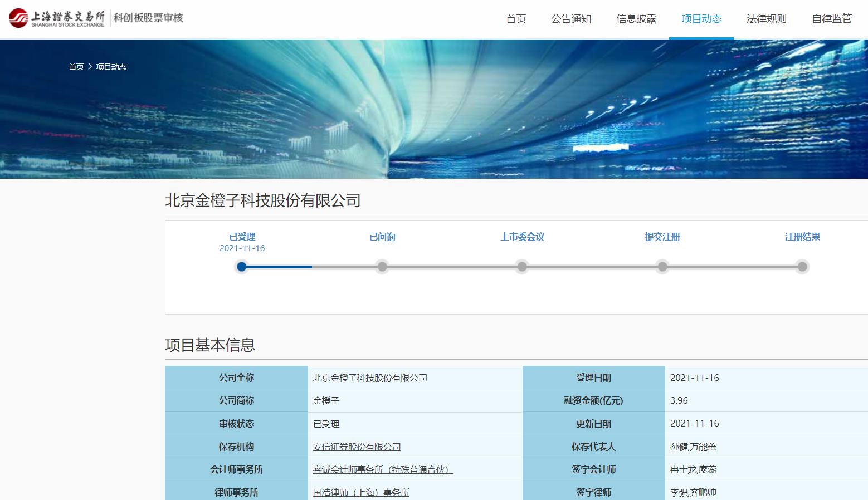Click the 融资金额(亿元) label cell

(x=594, y=401)
